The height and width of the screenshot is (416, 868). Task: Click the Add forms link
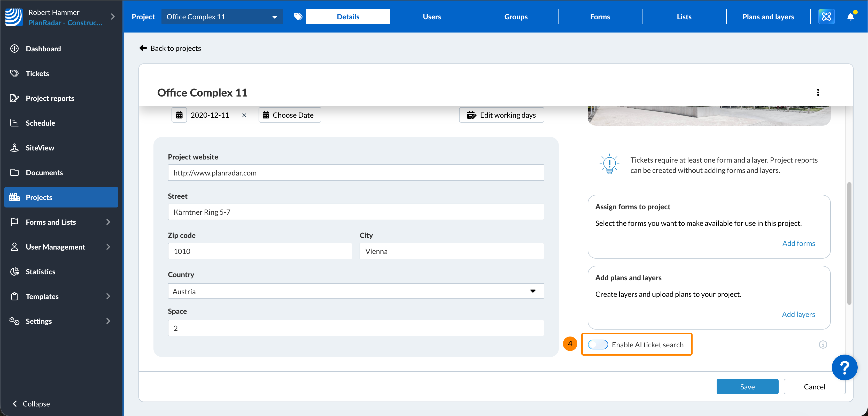[798, 243]
